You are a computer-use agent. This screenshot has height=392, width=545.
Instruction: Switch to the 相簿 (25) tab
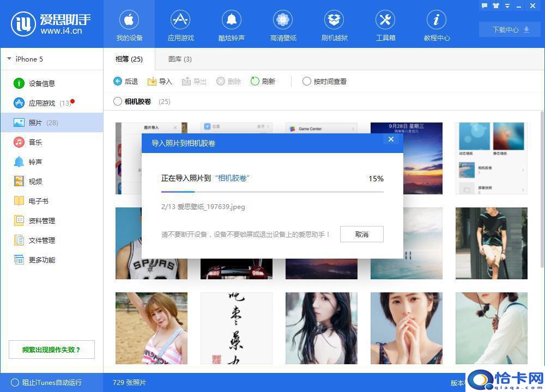pyautogui.click(x=129, y=59)
